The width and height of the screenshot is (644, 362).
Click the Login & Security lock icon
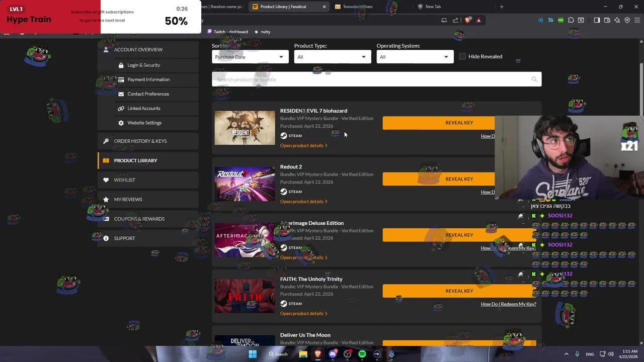pos(121,65)
